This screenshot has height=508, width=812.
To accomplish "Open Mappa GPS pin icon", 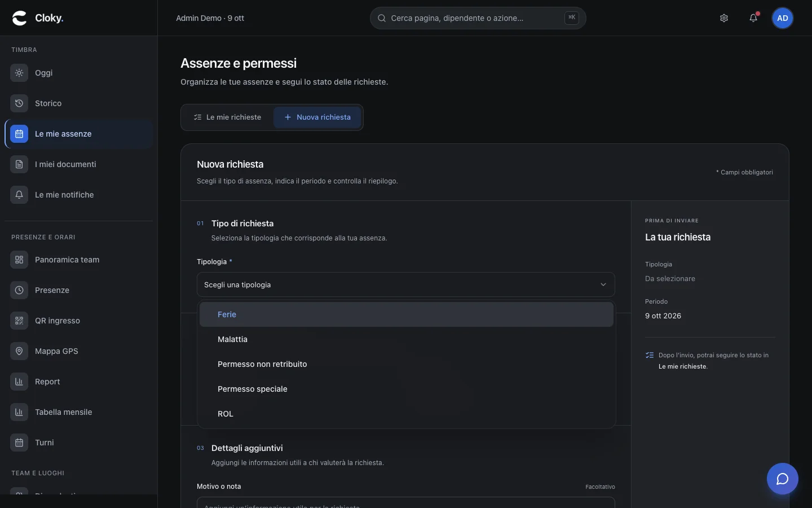I will click(19, 351).
